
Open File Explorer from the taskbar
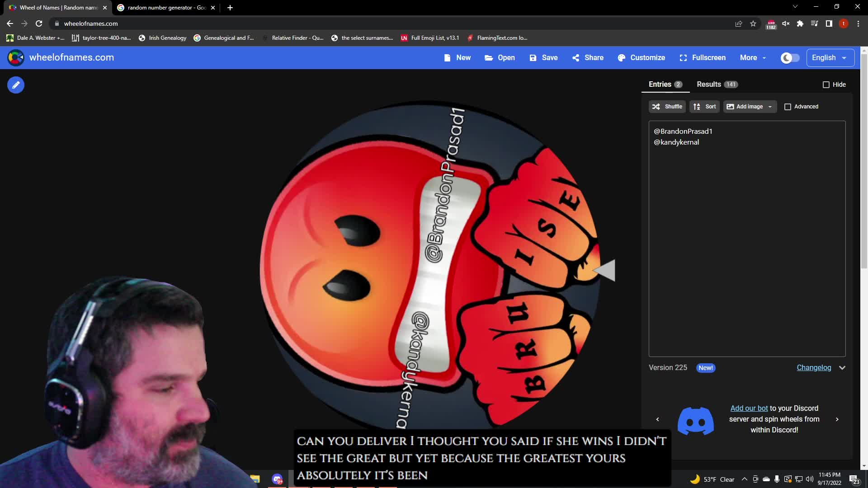click(x=255, y=479)
